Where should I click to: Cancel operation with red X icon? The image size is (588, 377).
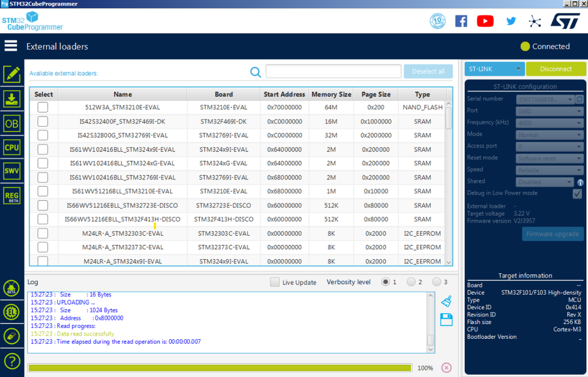446,368
